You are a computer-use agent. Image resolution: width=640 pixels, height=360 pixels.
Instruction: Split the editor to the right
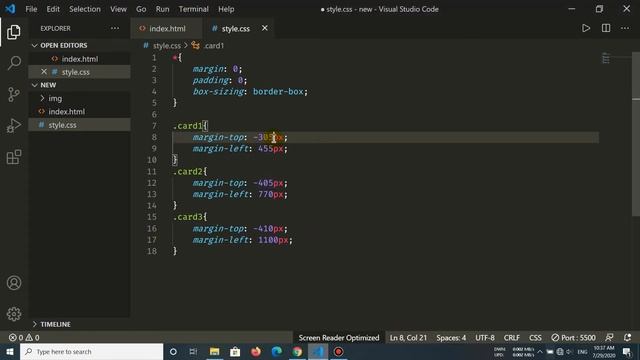[606, 28]
